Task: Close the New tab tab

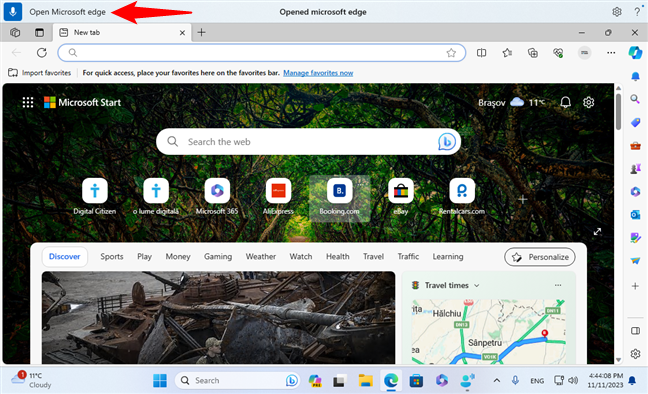Action: click(x=182, y=33)
